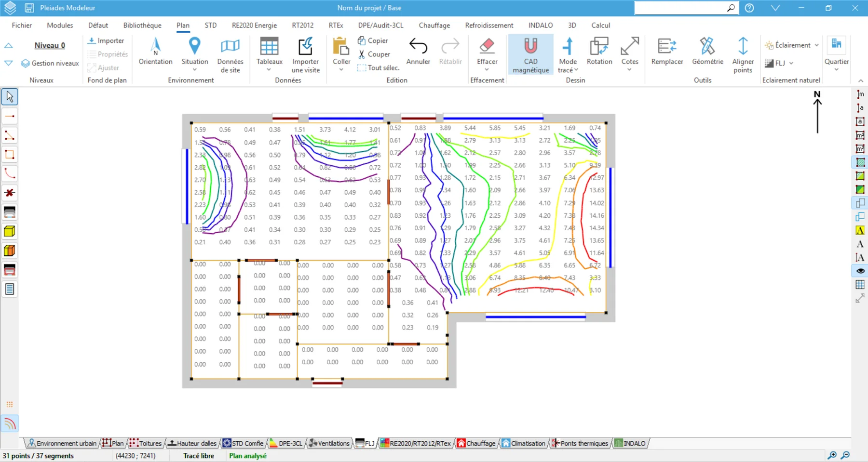Image resolution: width=868 pixels, height=462 pixels.
Task: Switch to the Ventilations bottom tab
Action: coord(329,443)
